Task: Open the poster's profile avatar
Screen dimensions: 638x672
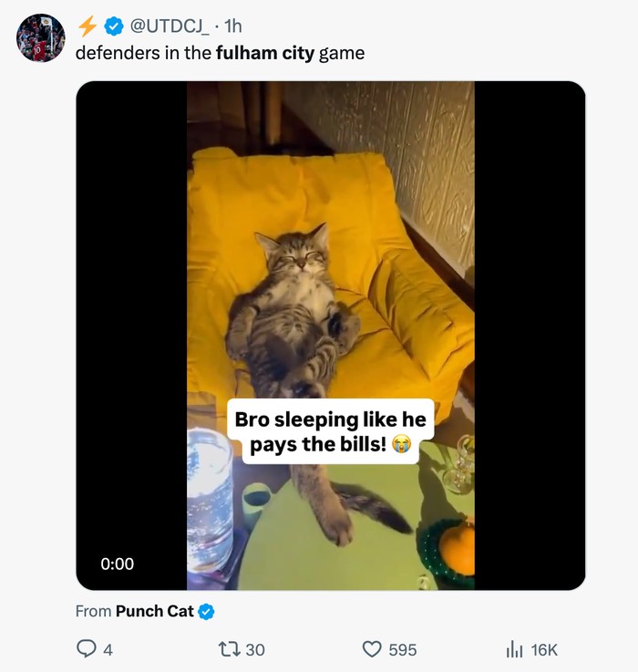Action: [x=41, y=37]
